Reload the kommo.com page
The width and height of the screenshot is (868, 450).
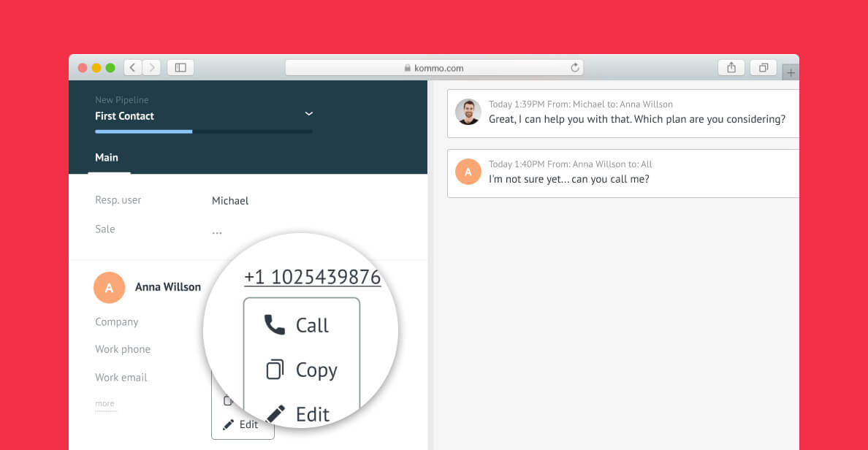[x=575, y=67]
